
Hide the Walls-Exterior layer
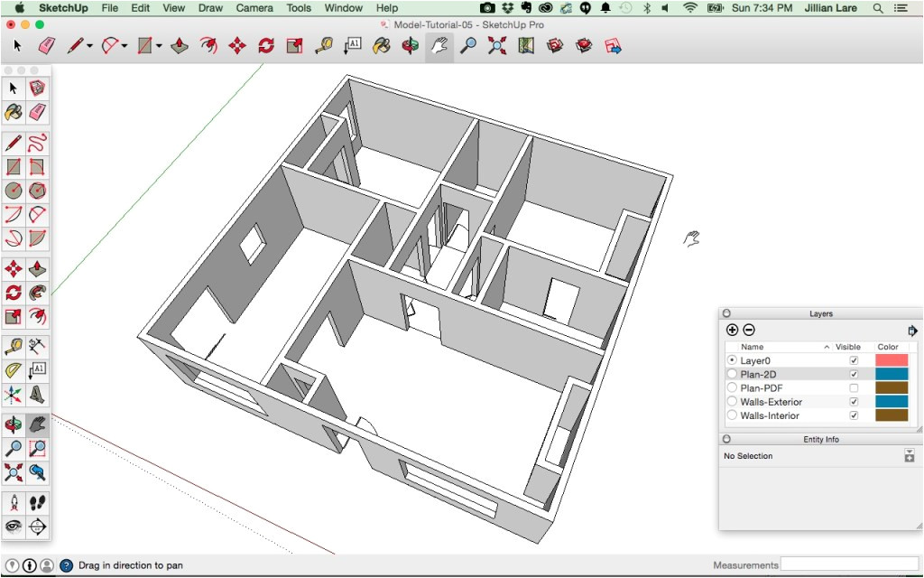[x=854, y=402]
